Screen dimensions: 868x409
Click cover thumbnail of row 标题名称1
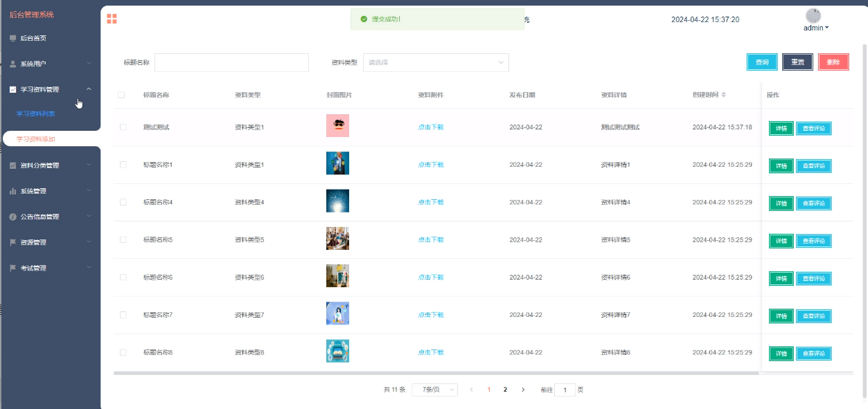click(x=337, y=163)
